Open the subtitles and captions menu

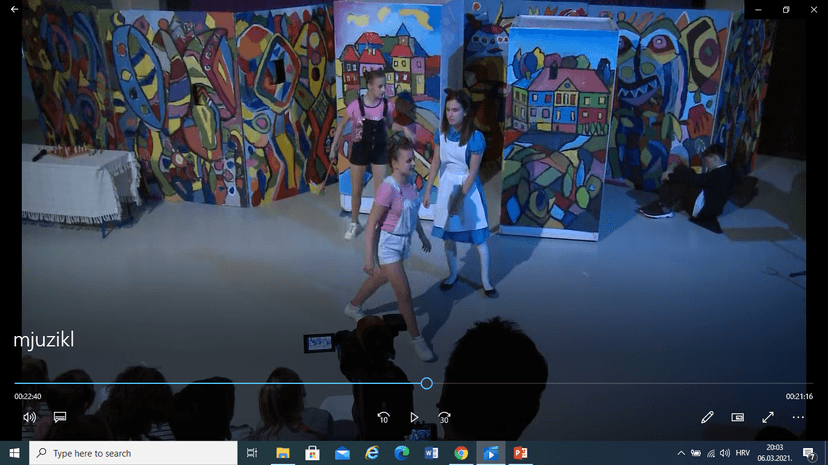point(60,417)
